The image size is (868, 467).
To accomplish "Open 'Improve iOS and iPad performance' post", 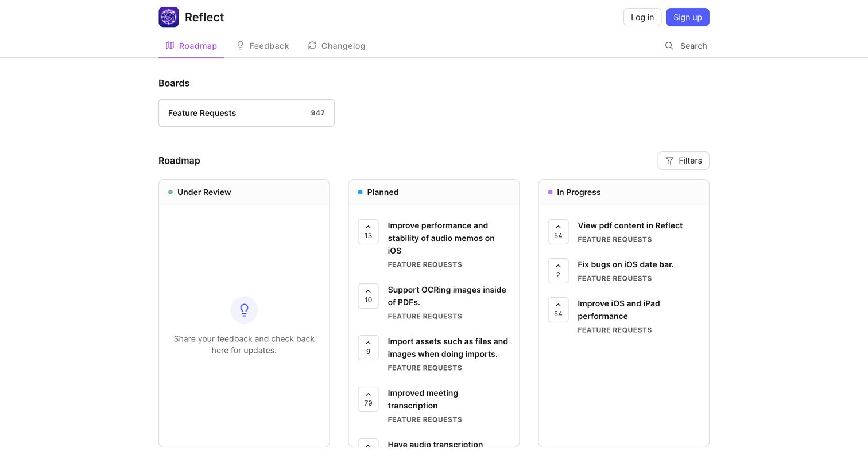I will 619,310.
